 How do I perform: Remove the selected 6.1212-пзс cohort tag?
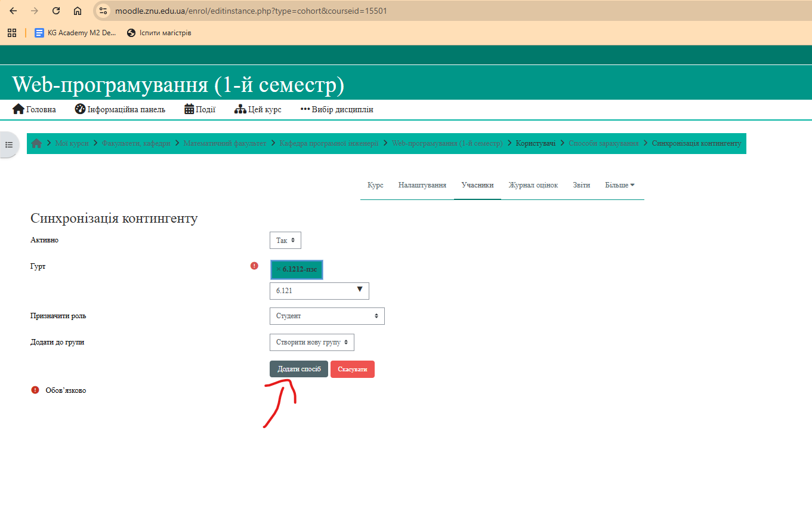click(278, 269)
